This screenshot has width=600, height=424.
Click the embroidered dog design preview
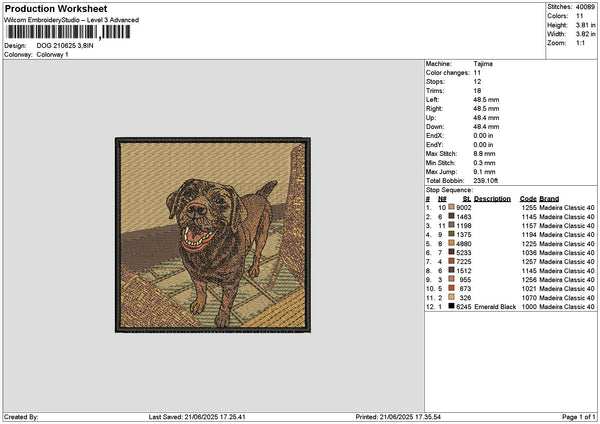(x=213, y=235)
